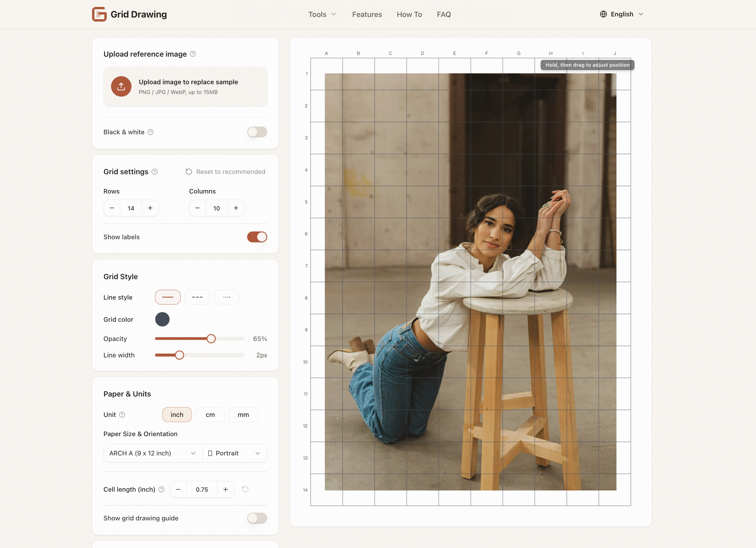The width and height of the screenshot is (756, 548).
Task: Select the solid line style
Action: [x=168, y=297]
